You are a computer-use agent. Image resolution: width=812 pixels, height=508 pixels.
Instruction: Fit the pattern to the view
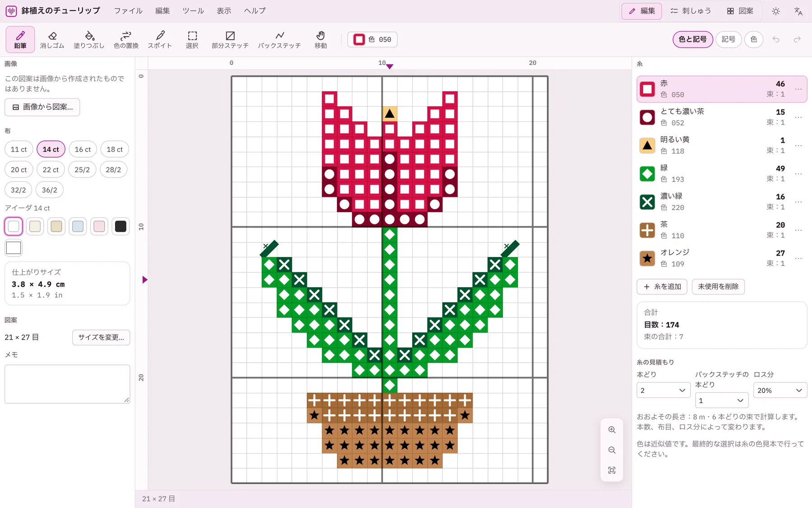(x=612, y=471)
